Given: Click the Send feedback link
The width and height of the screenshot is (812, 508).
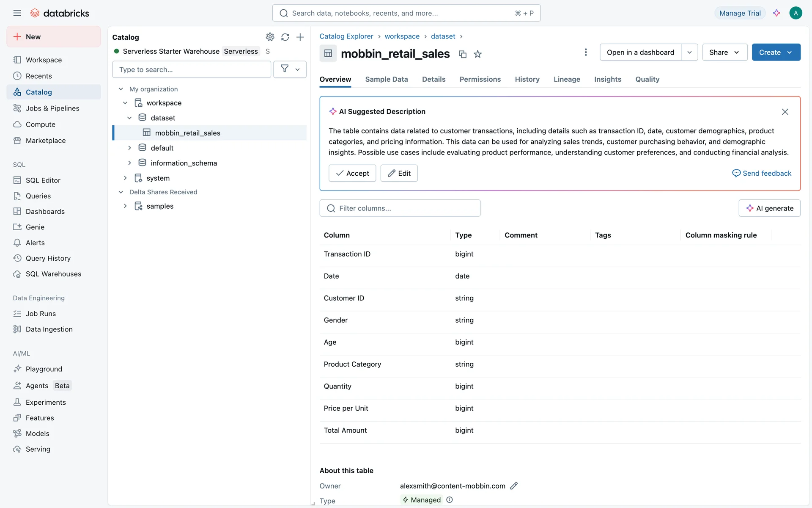Looking at the screenshot, I should [762, 173].
